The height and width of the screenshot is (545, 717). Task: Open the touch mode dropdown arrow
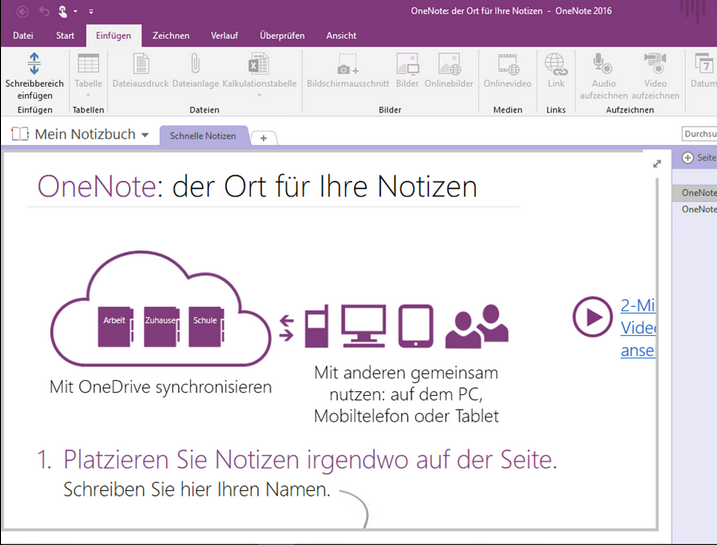click(x=75, y=11)
